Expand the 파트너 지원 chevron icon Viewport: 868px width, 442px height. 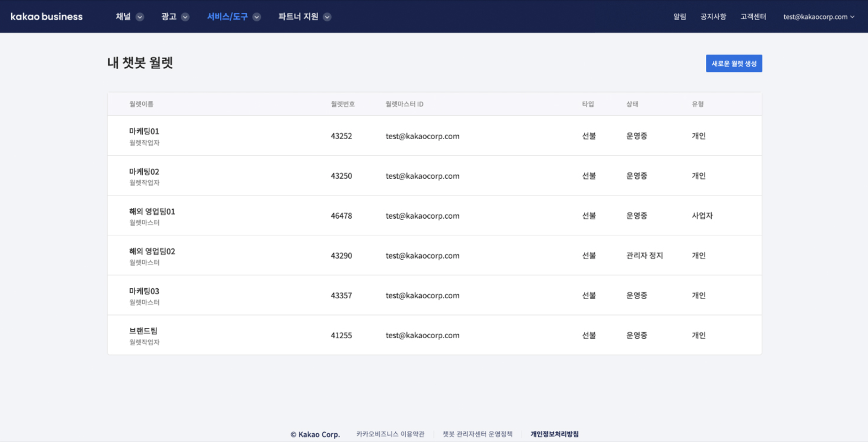[x=327, y=17]
